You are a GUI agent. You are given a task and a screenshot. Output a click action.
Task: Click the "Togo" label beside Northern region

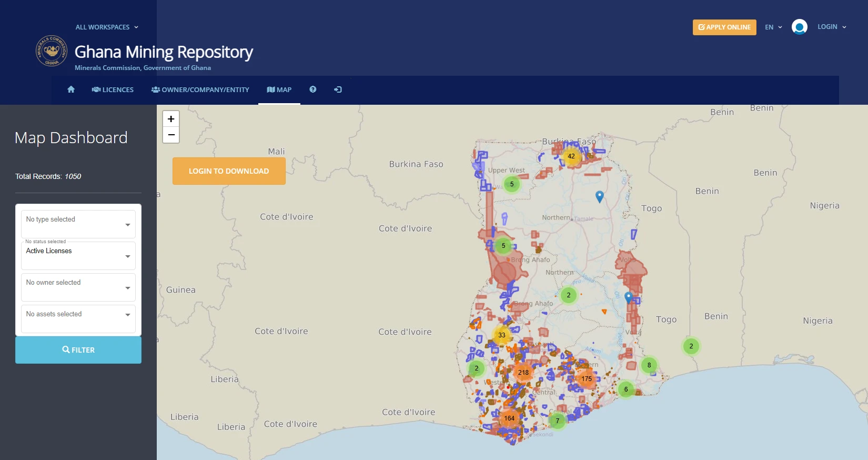click(x=652, y=208)
